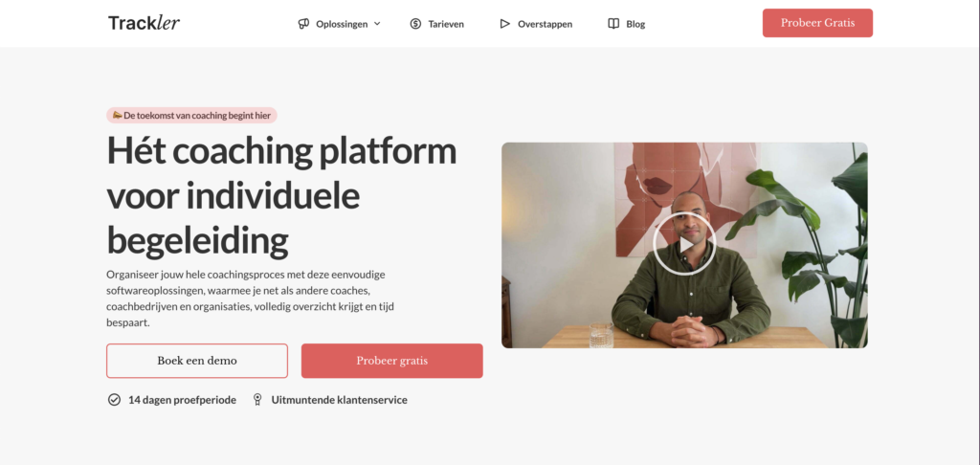Play the intro video

[x=684, y=244]
